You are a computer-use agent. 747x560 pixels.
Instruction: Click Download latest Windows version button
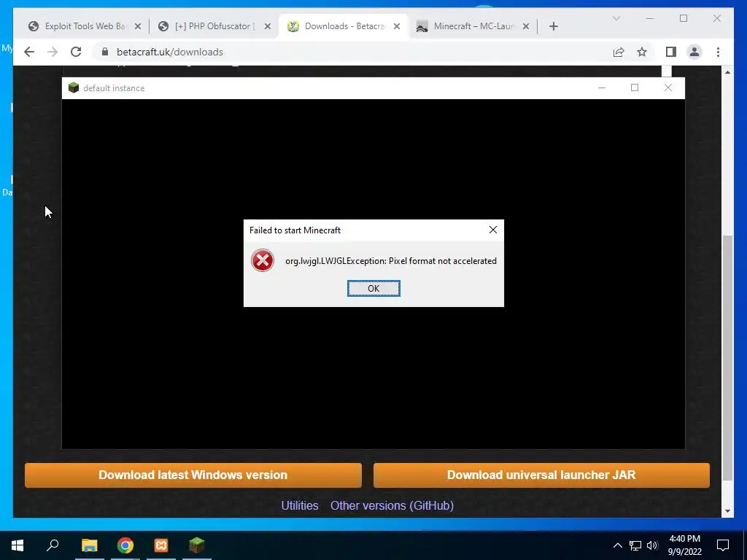click(193, 475)
